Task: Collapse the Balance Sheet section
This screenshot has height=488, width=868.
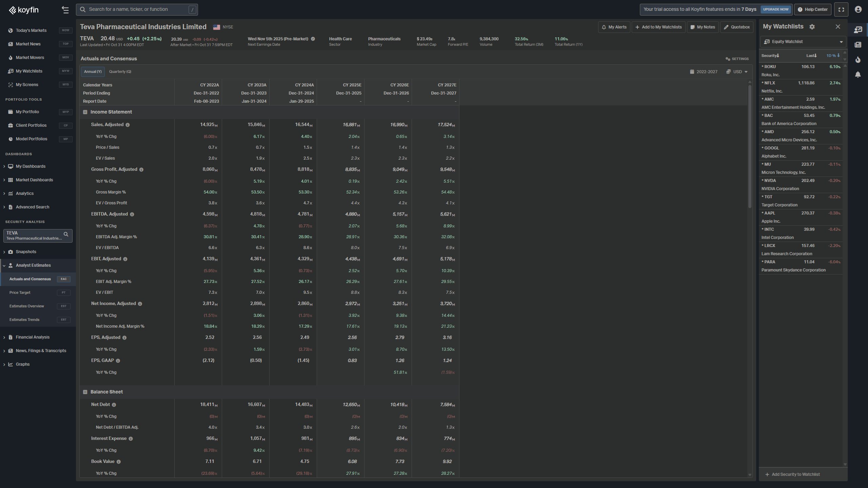Action: click(x=85, y=392)
